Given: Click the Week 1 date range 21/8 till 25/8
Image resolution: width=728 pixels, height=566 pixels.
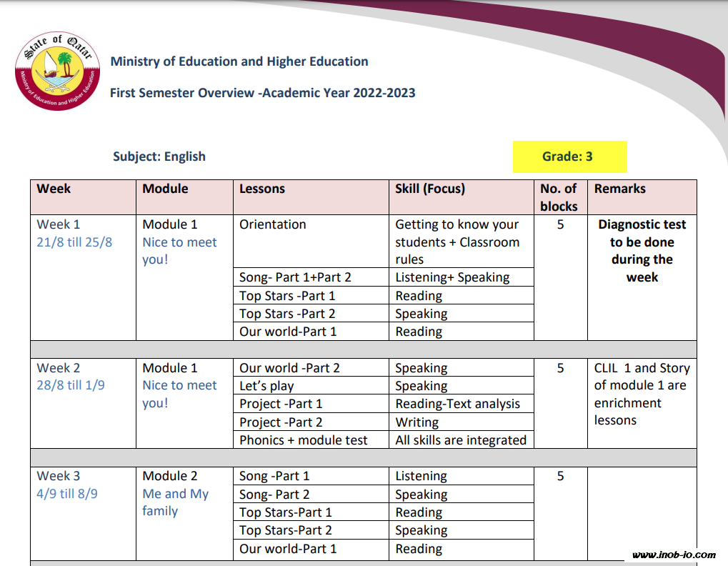Looking at the screenshot, I should point(74,242).
